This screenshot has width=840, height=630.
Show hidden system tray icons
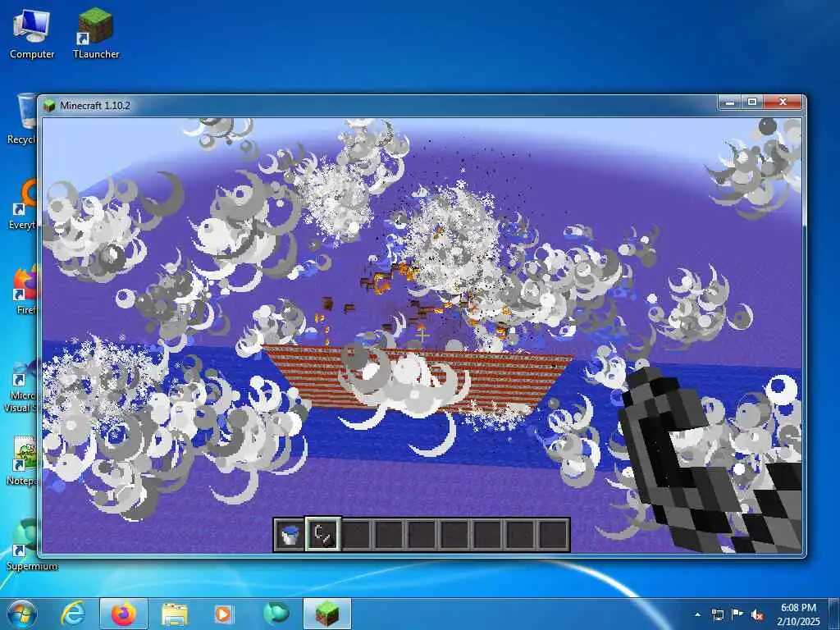(697, 614)
